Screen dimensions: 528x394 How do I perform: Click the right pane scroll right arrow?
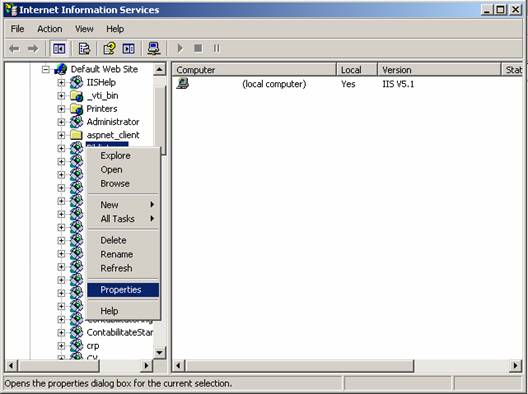pyautogui.click(x=516, y=365)
